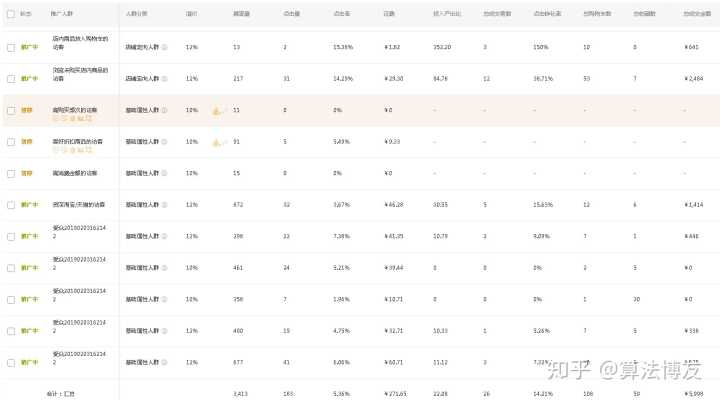Click the ¥29.30 spend cell
Screen dimensions: 720x400
click(x=394, y=78)
